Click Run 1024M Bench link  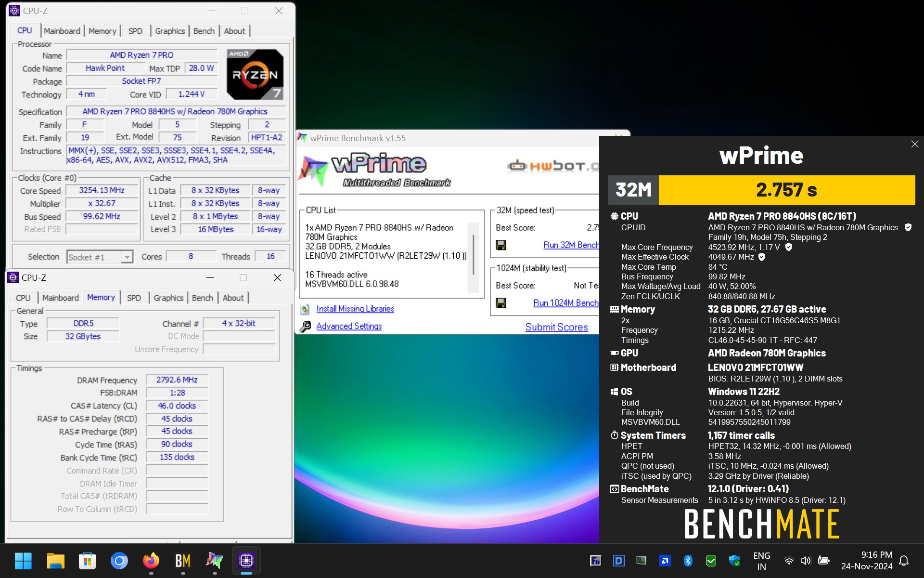tap(566, 303)
